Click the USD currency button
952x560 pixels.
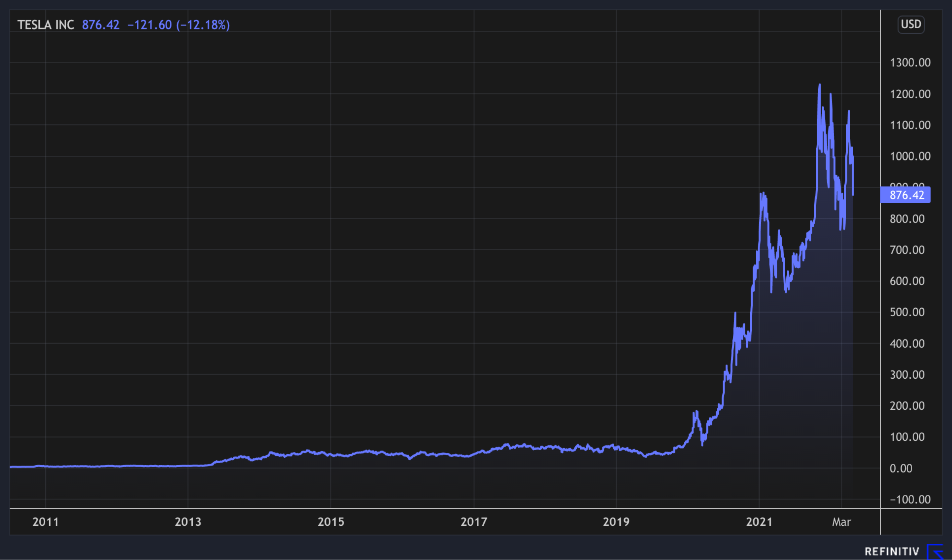point(911,24)
